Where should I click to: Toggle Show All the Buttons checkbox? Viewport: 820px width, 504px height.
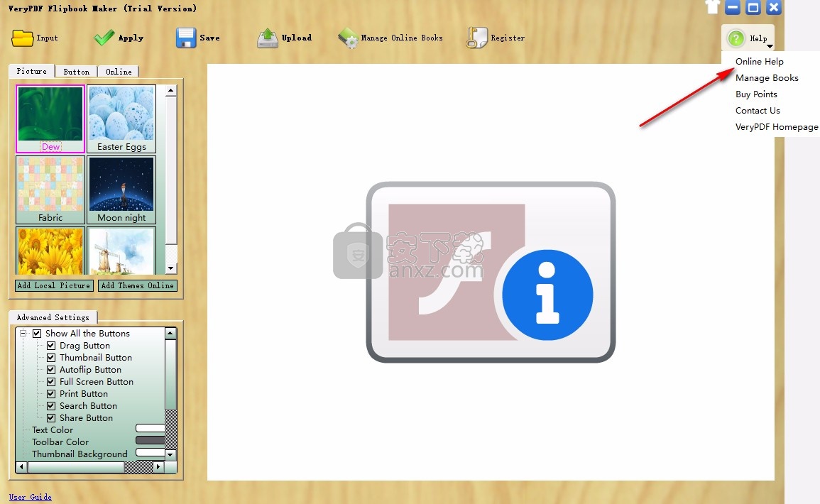(37, 334)
